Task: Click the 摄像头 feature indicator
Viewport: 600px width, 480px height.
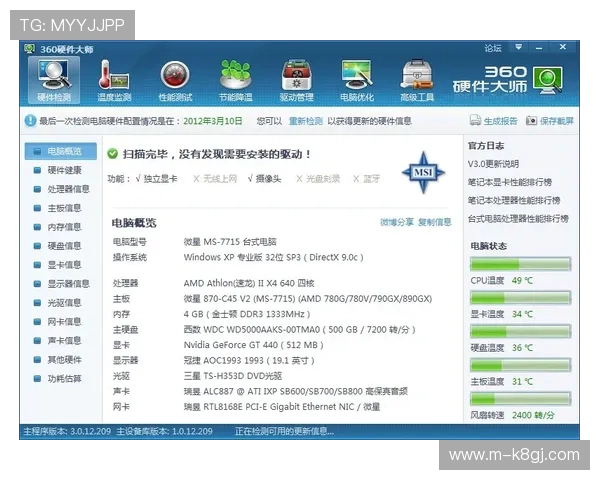Action: 264,178
